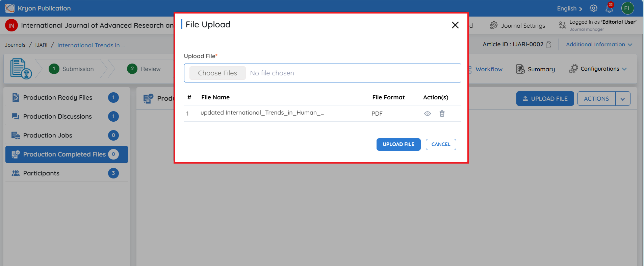The image size is (644, 266).
Task: Click the ACTIONS button
Action: point(596,99)
